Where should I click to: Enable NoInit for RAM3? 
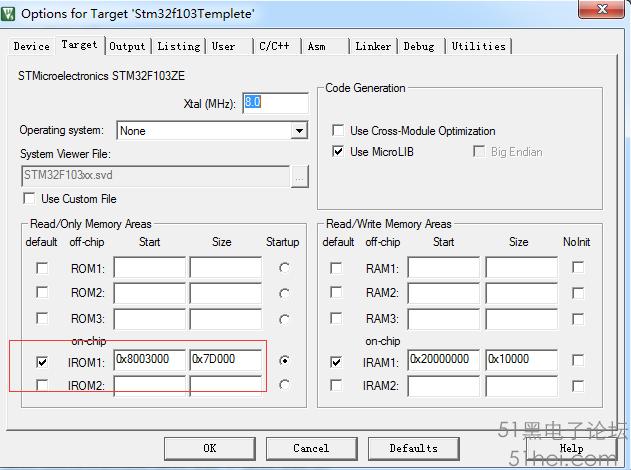[x=578, y=319]
